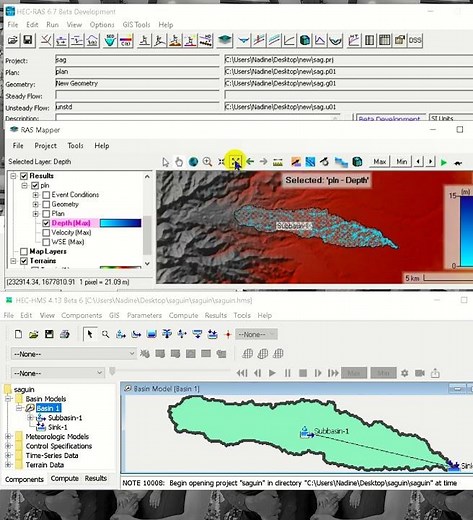
Task: Open the Parameters menu in HEC-HMS
Action: click(x=144, y=315)
